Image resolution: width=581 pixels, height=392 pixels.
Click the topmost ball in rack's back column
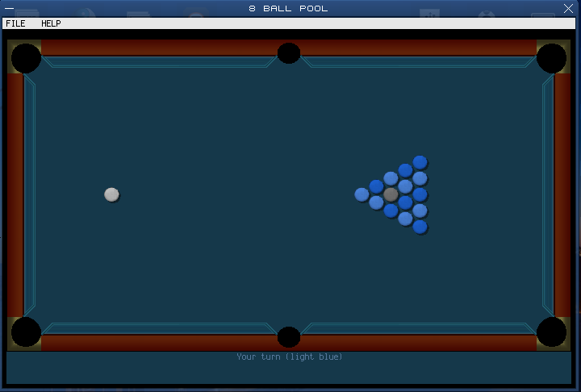pos(420,162)
